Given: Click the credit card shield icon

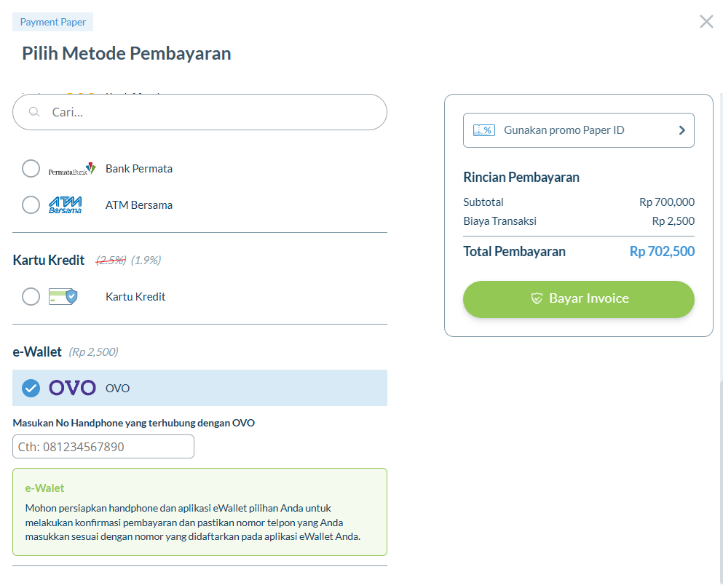Looking at the screenshot, I should click(x=63, y=297).
